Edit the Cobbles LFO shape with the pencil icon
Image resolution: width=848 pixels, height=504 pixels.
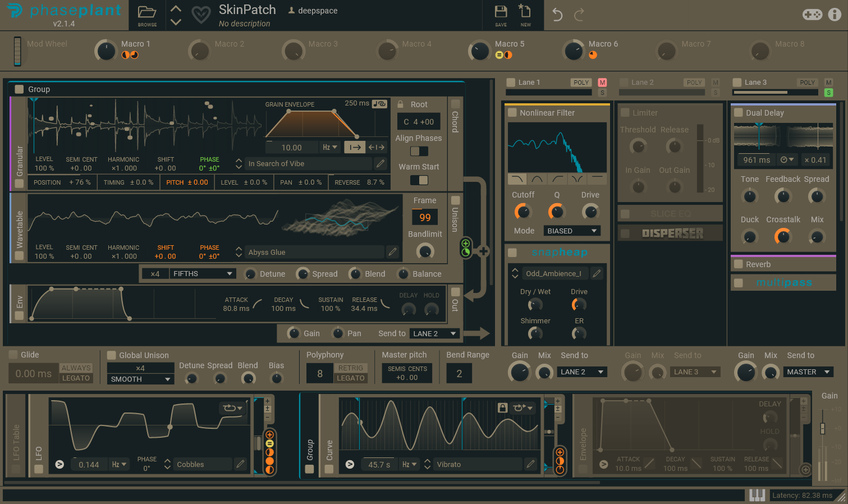click(240, 464)
